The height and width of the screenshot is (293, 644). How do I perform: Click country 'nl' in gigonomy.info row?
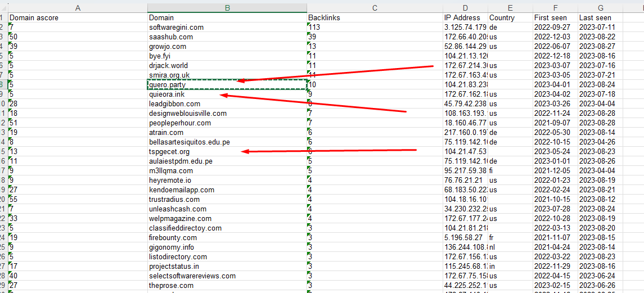[510, 247]
